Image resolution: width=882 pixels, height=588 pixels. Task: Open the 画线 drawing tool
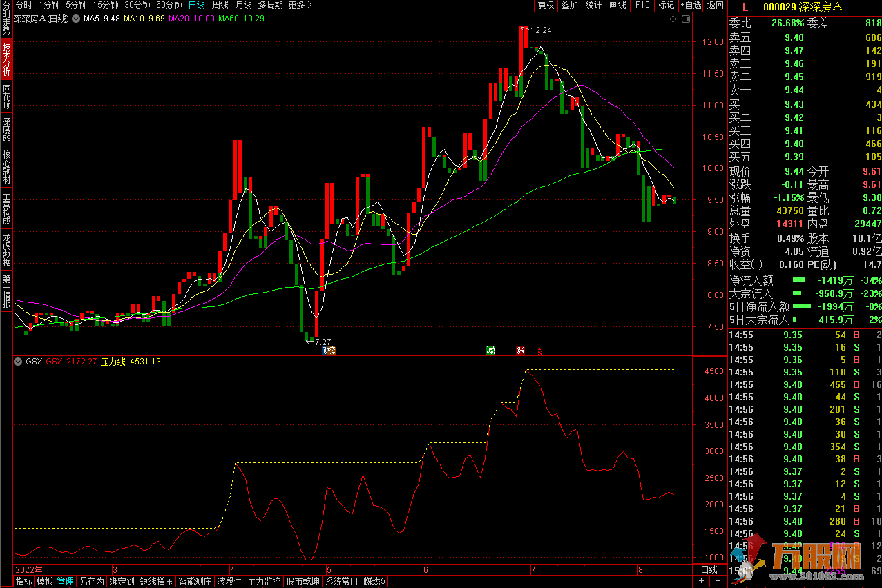[x=617, y=5]
